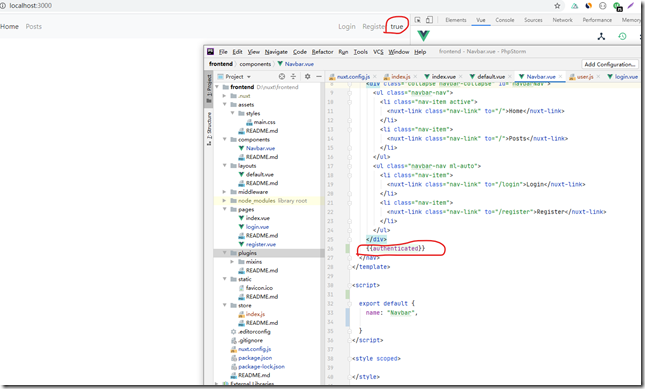The height and width of the screenshot is (389, 645).
Task: Open Vue devtools components tree icon
Action: point(601,36)
